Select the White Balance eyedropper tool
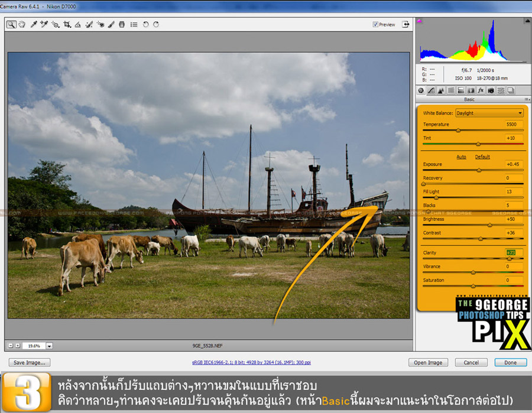 click(34, 24)
